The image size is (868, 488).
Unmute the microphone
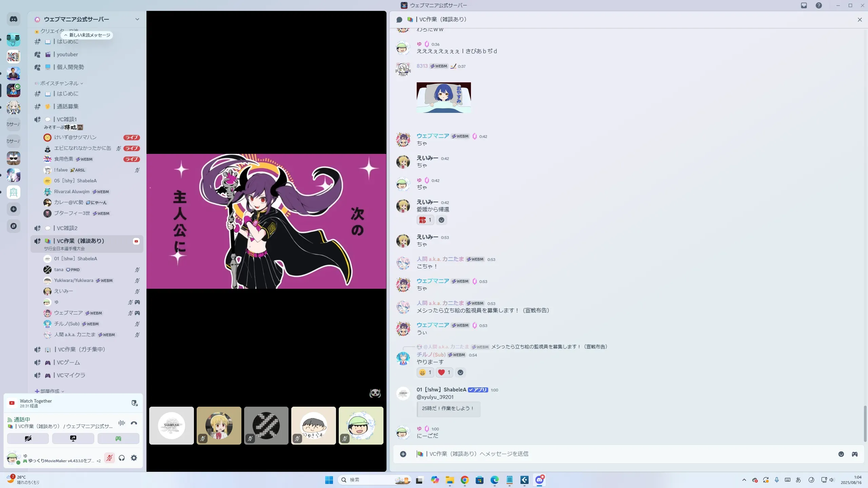coord(109,458)
